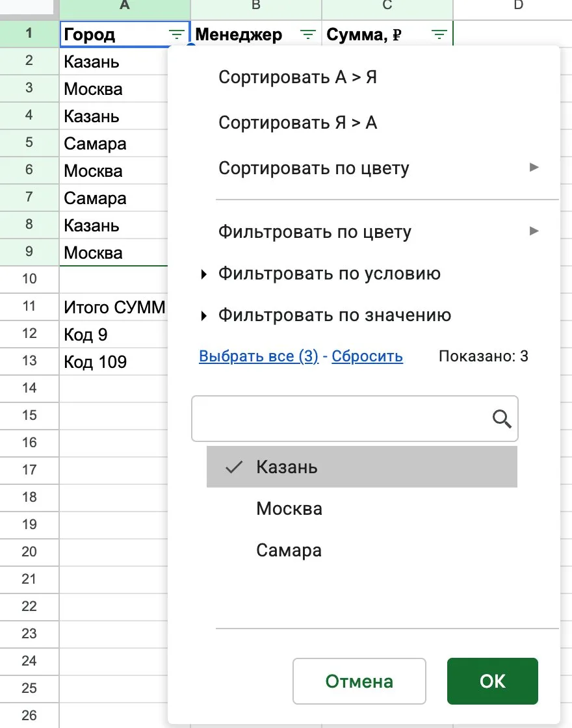Select cell Код 109
The width and height of the screenshot is (572, 728).
point(114,361)
